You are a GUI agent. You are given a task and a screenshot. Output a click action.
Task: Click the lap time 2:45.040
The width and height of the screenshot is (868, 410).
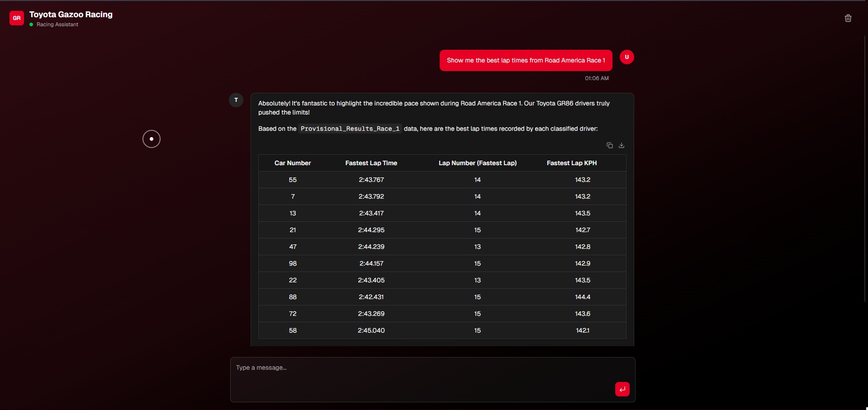coord(371,330)
